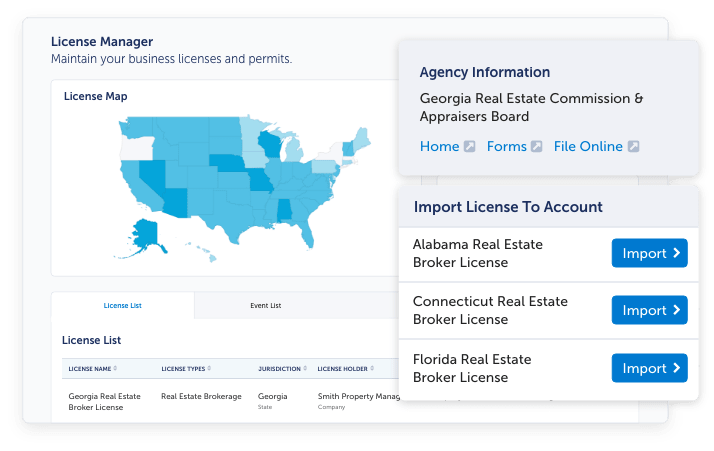Click the external-link icon after File Online
The width and height of the screenshot is (714, 451).
633,147
